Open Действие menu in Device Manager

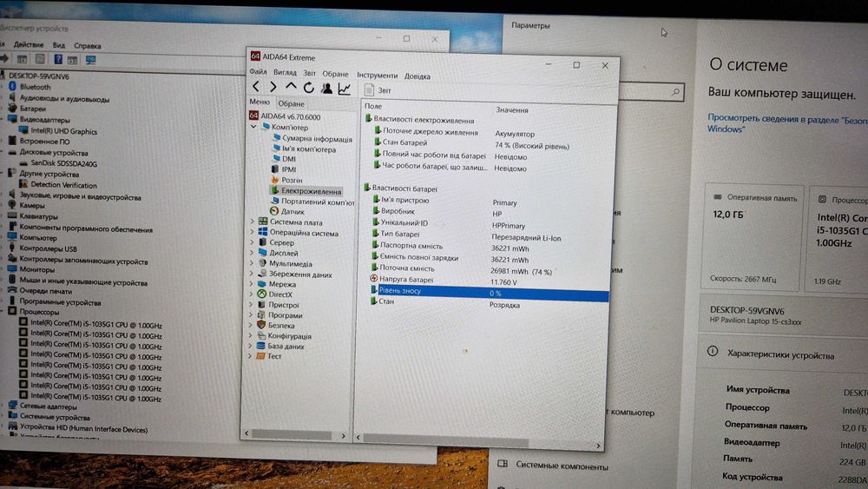pos(29,44)
